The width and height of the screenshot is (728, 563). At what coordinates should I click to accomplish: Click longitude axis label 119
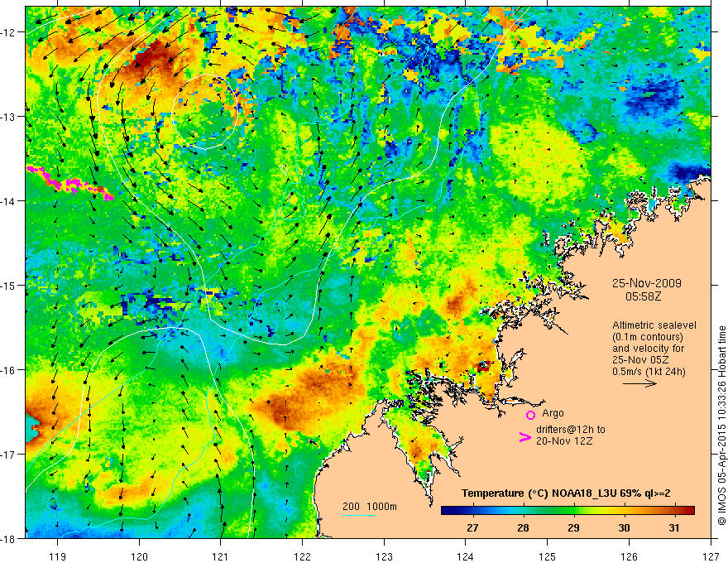(x=58, y=556)
